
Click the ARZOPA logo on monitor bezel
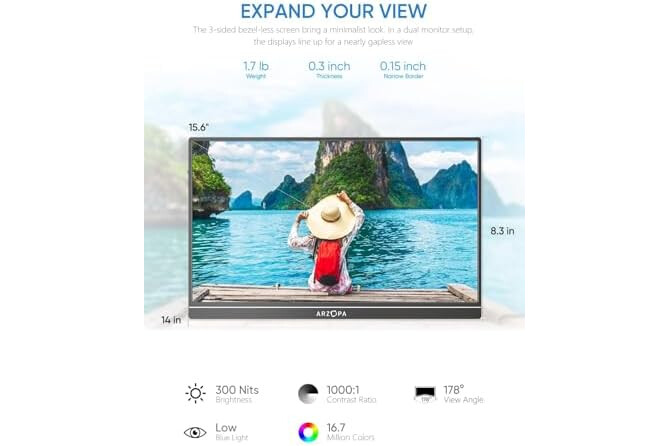[332, 314]
